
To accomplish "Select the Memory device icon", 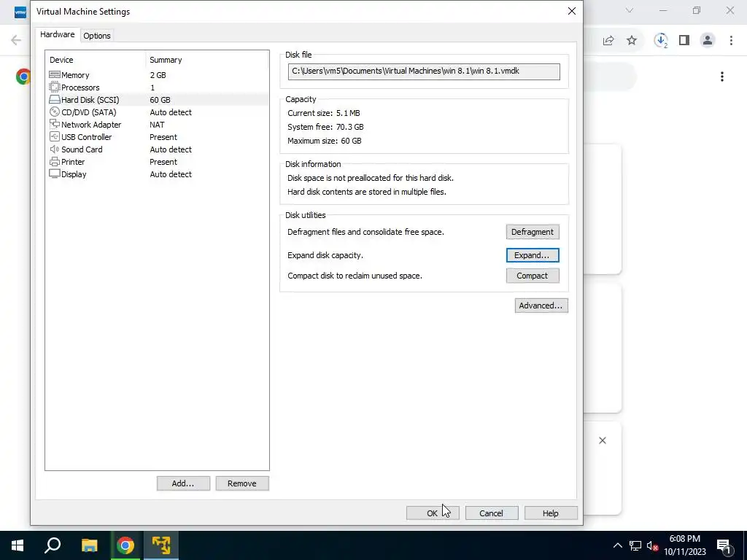I will click(x=54, y=75).
